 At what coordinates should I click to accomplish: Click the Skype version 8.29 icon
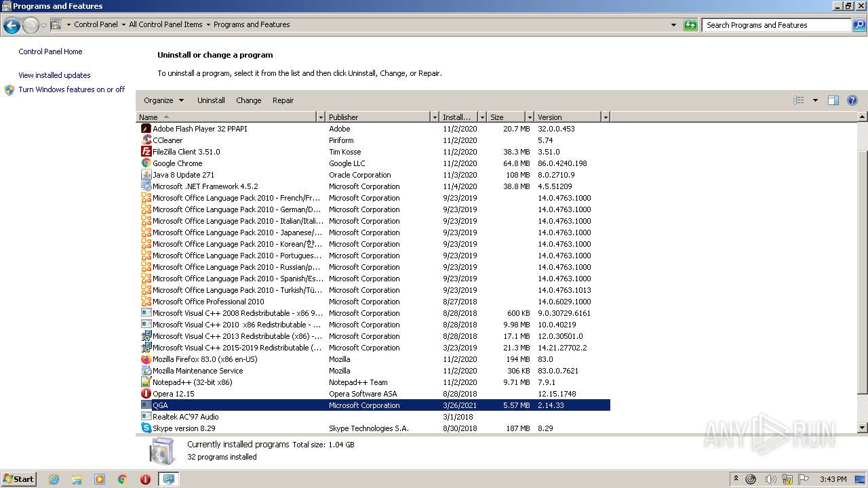pos(146,428)
